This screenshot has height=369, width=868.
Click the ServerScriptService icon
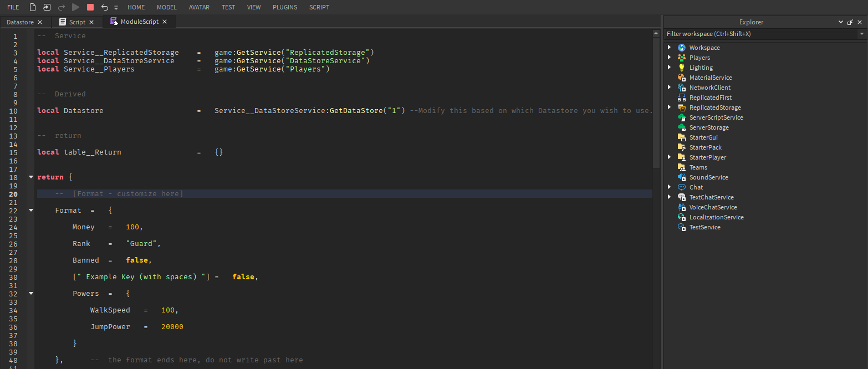(682, 117)
